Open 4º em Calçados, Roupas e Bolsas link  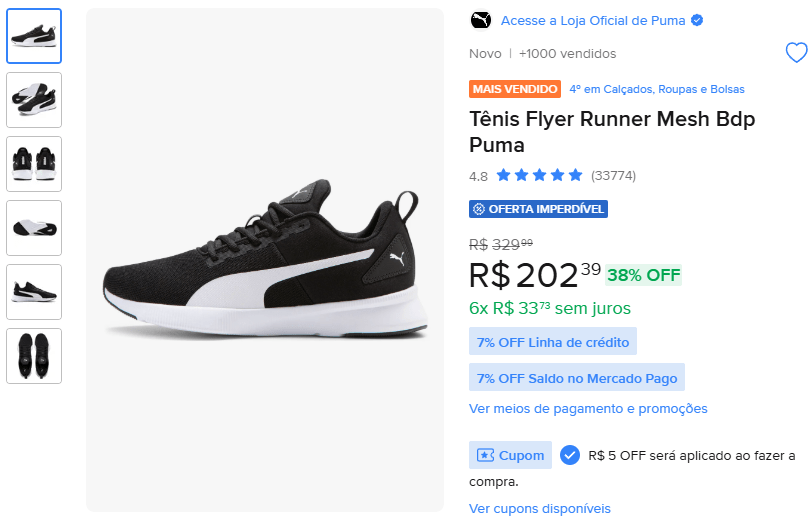point(656,89)
